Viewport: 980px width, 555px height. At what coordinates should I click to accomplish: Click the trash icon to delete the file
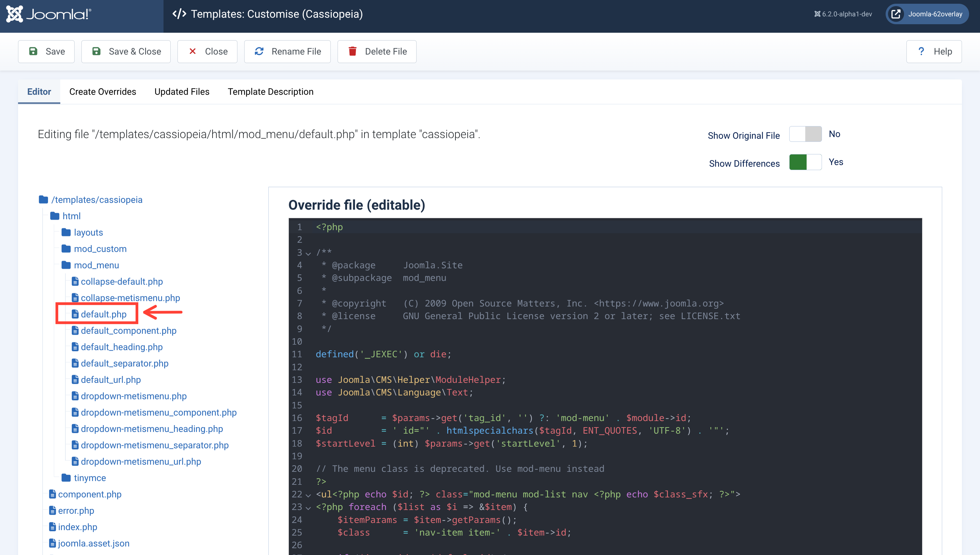(353, 51)
